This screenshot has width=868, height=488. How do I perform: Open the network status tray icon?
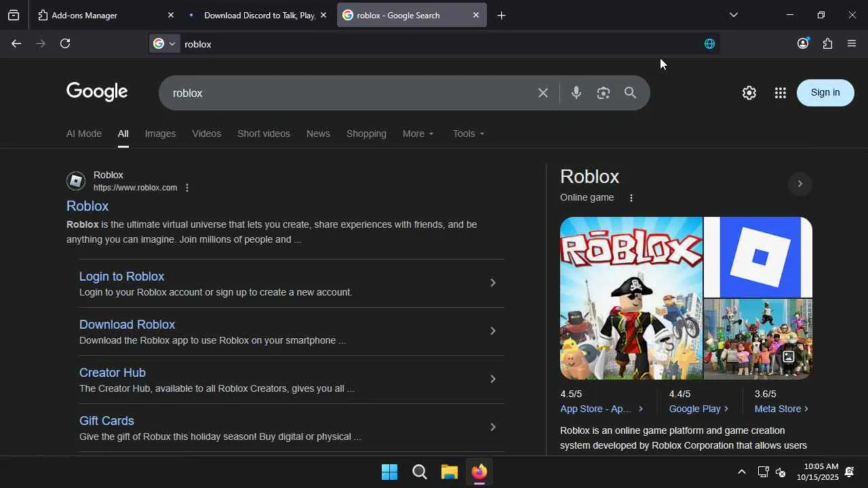tap(763, 472)
